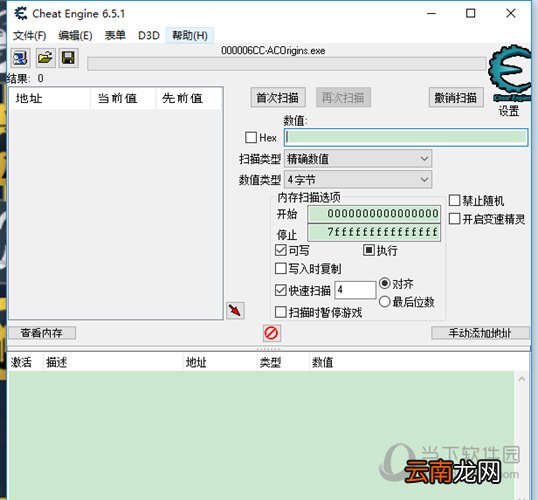Click the greyed-out 再次扫描 button
The height and width of the screenshot is (500, 538).
point(343,98)
